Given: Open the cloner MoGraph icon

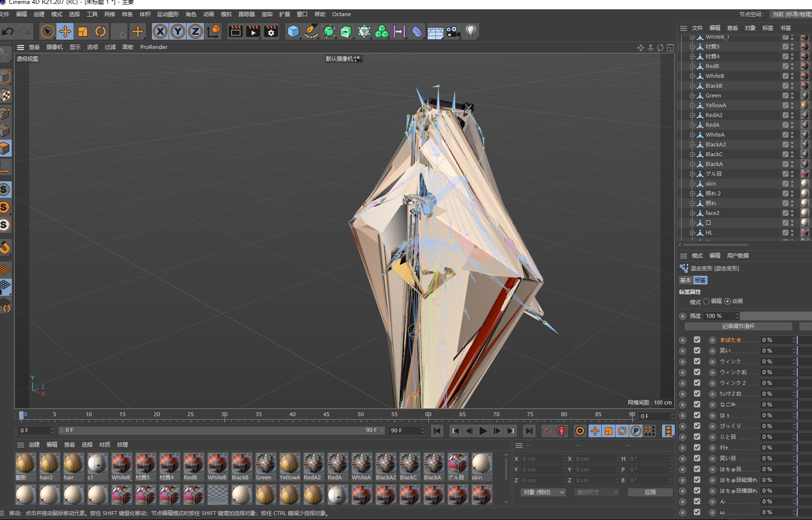Looking at the screenshot, I should (382, 32).
